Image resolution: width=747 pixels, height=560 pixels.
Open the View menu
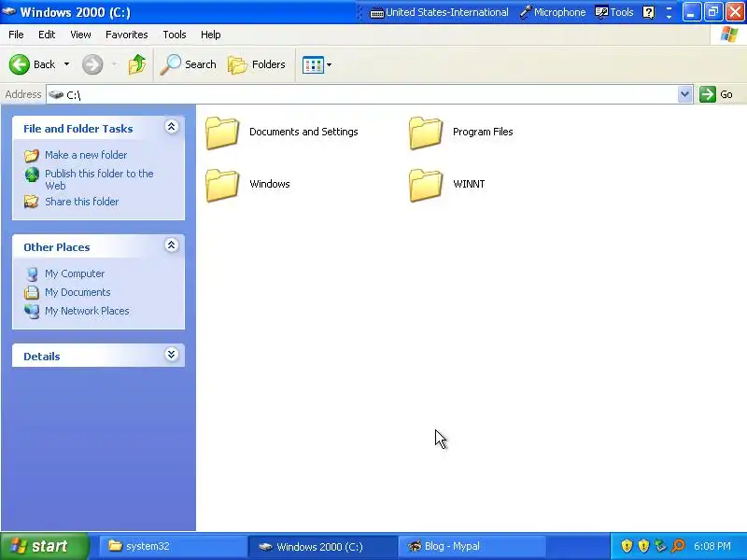pyautogui.click(x=80, y=35)
